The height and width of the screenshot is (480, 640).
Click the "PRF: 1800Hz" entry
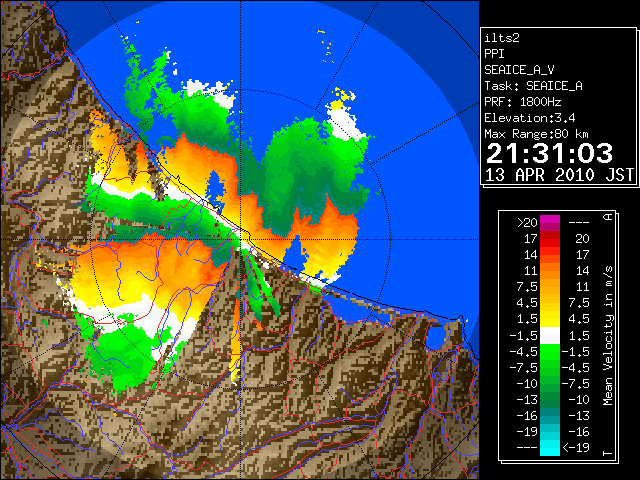pyautogui.click(x=522, y=102)
